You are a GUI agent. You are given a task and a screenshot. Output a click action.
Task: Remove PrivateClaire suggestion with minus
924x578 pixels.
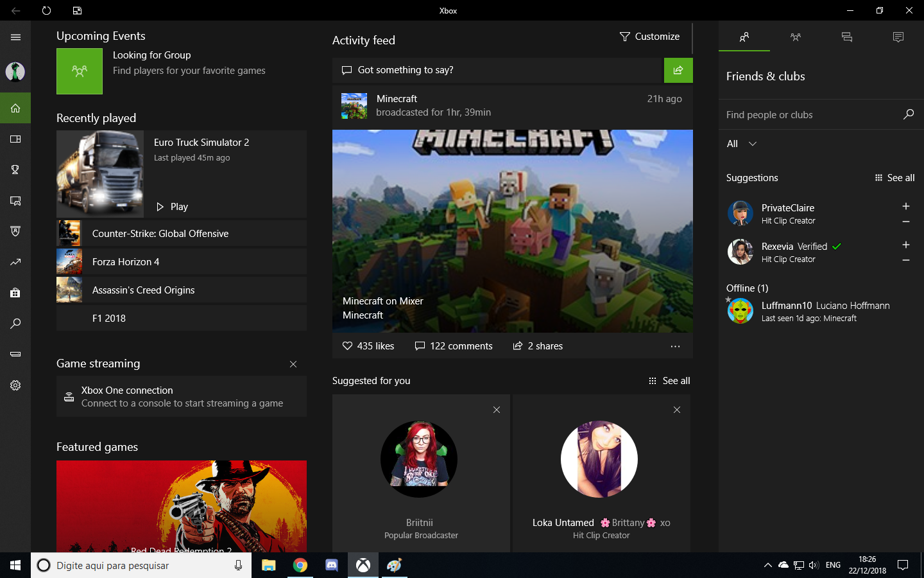[x=906, y=222]
